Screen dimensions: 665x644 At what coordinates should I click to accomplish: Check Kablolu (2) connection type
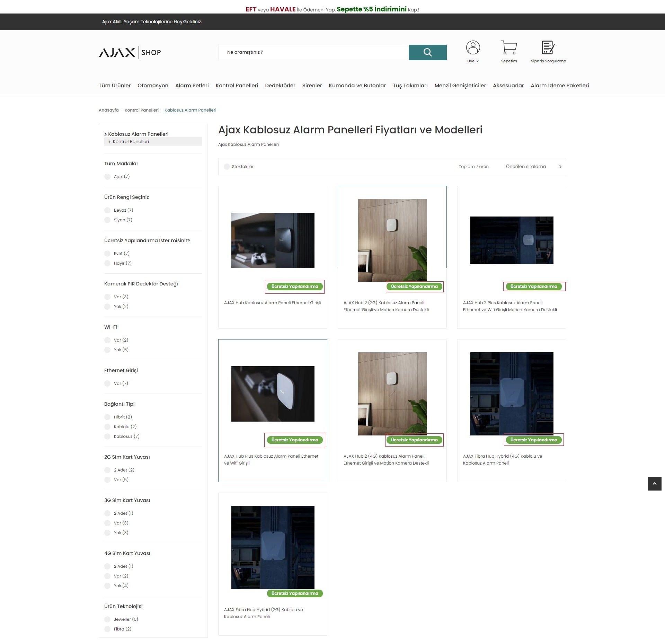coord(107,427)
